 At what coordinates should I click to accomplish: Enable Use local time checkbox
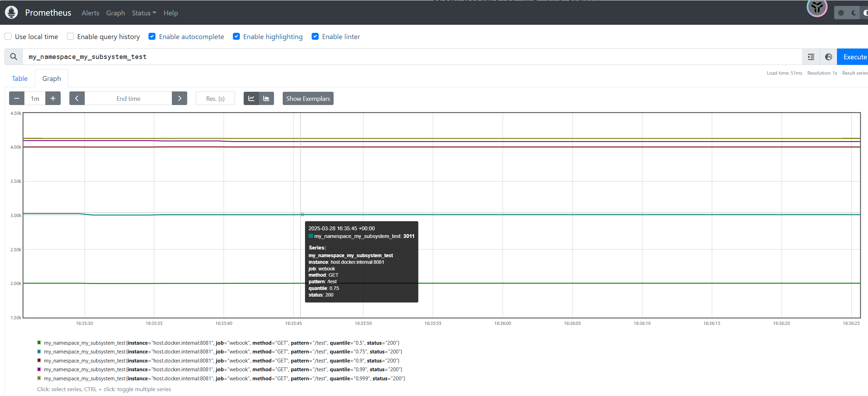[x=8, y=36]
